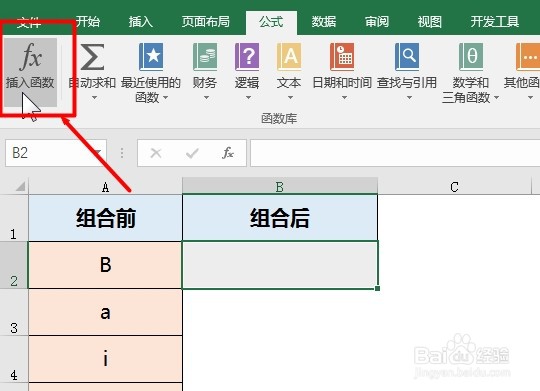Open the Financial (财务) functions book icon

pyautogui.click(x=205, y=56)
